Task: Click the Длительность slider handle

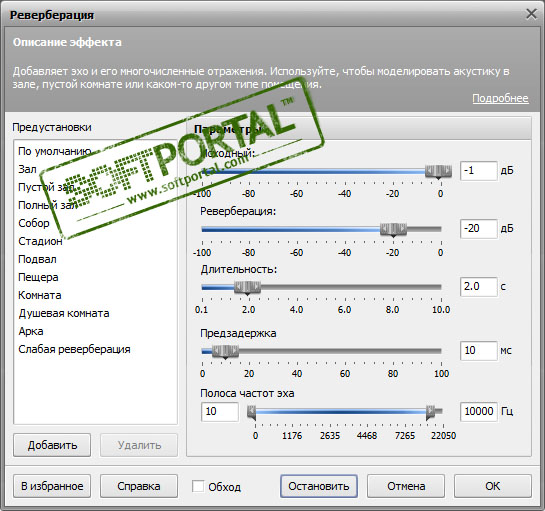Action: coord(247,287)
